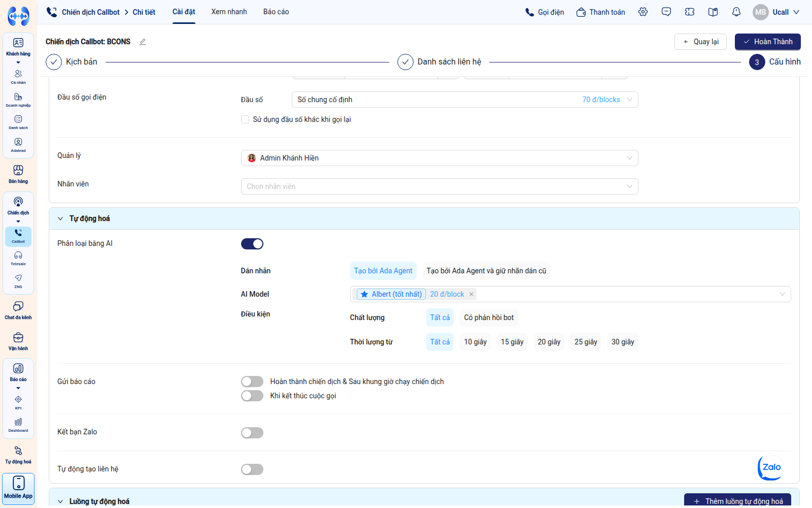
Task: Switch to Xem nhanh tab
Action: (229, 12)
